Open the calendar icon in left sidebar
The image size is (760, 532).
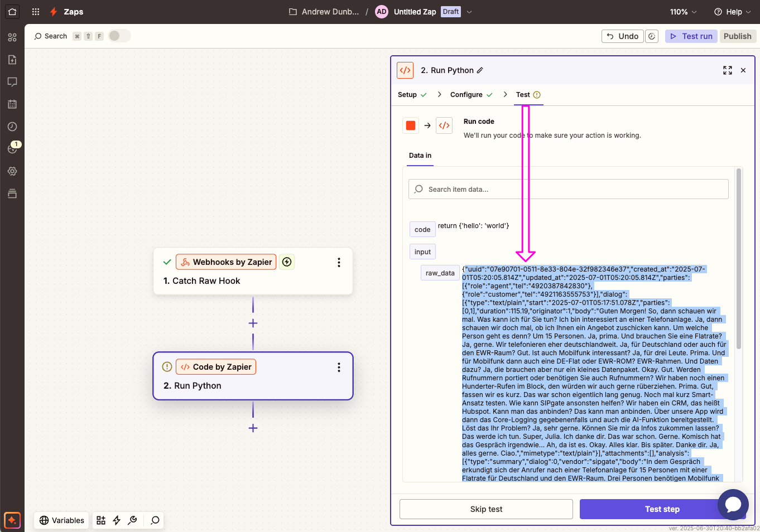point(12,104)
